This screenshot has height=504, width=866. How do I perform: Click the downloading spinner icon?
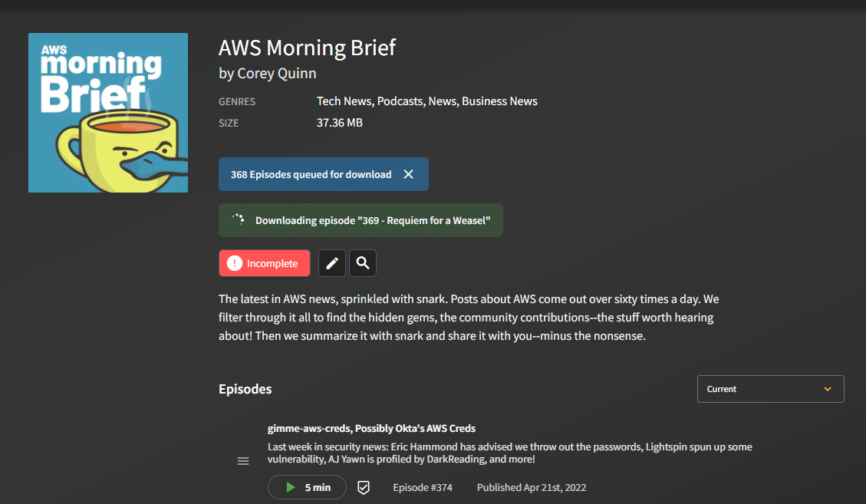coord(238,220)
